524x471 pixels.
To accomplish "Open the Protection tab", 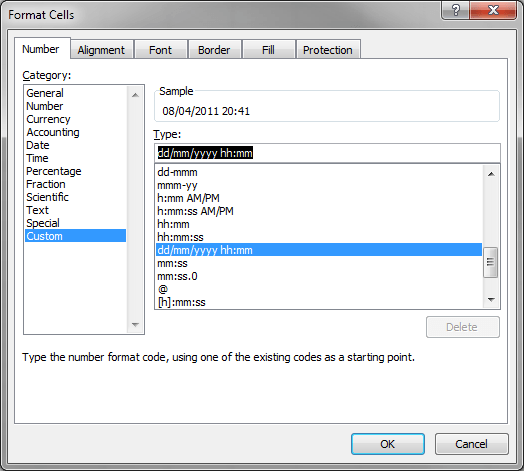I will (328, 50).
